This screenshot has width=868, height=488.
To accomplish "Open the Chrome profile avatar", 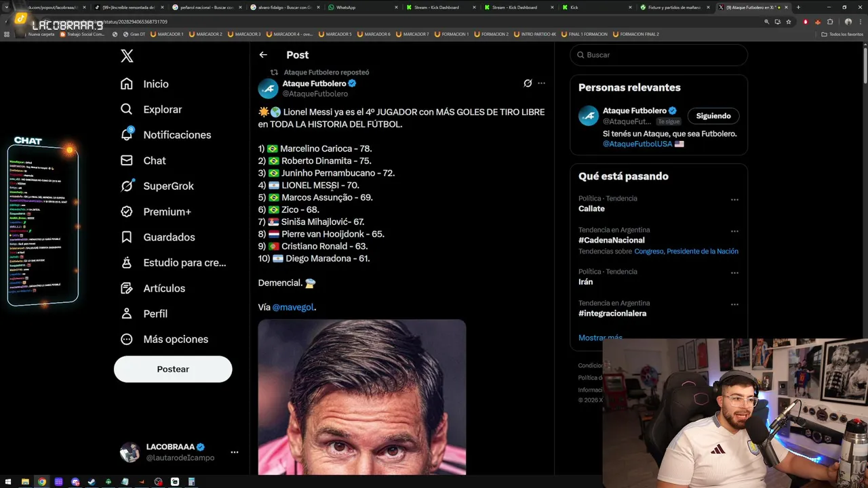I will pyautogui.click(x=848, y=22).
